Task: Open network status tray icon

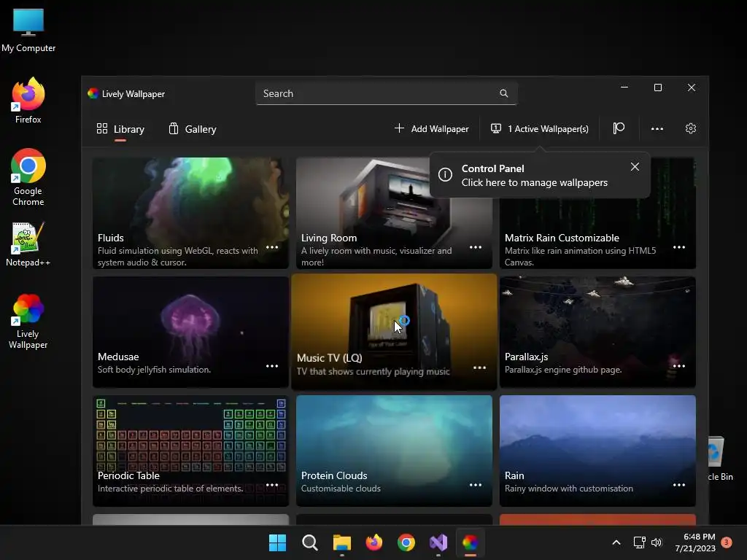Action: [639, 542]
